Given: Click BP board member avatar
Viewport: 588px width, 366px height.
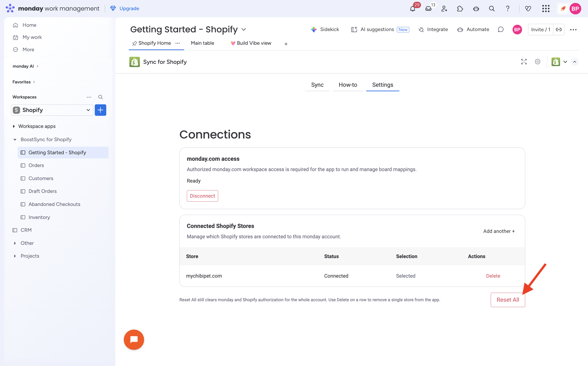Looking at the screenshot, I should tap(517, 29).
